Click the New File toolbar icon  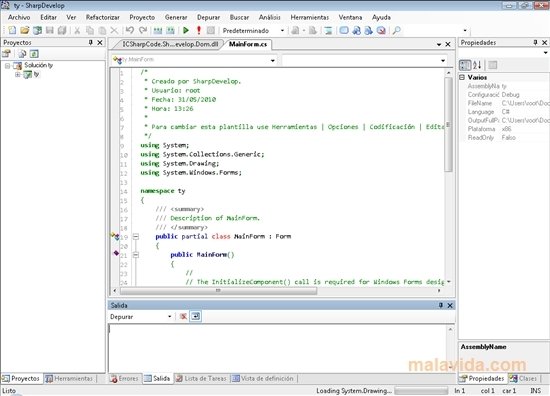[12, 31]
